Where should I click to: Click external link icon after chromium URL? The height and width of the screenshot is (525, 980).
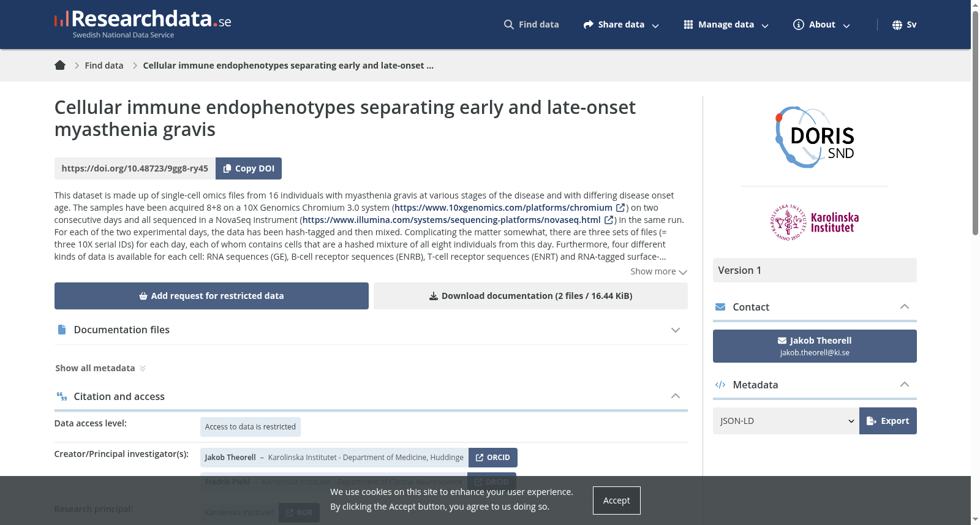coord(620,208)
